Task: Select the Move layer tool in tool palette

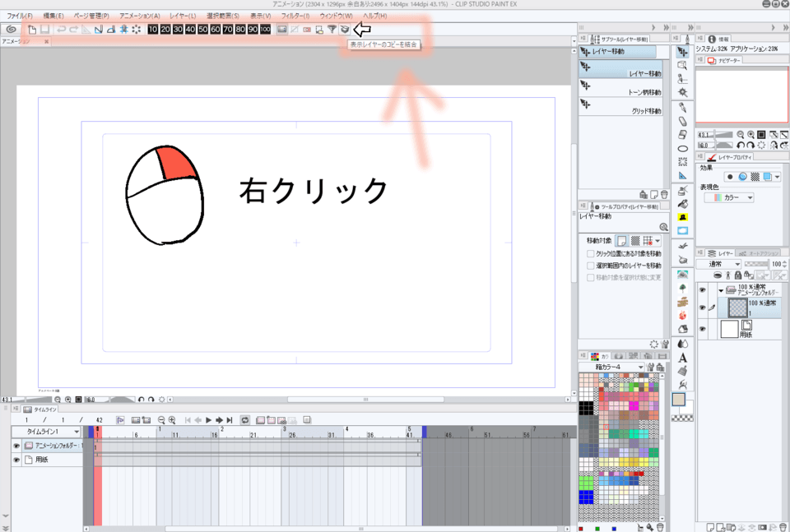Action: pos(682,51)
